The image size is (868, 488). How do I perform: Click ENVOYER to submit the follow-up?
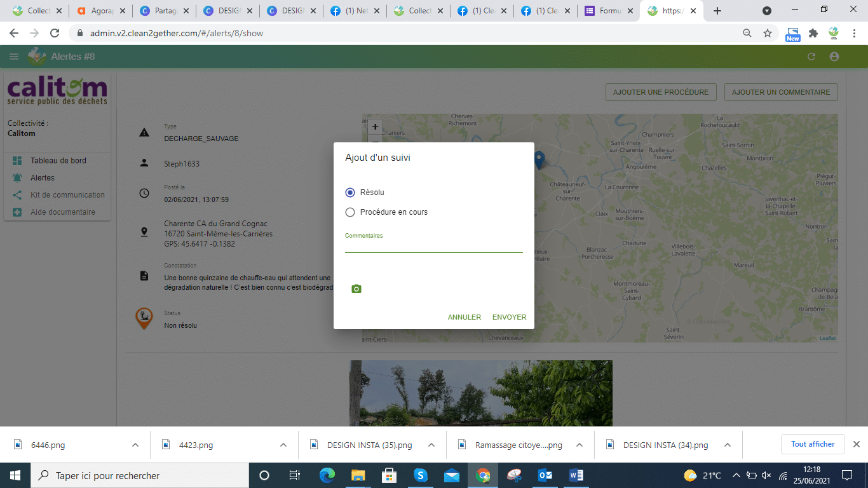[509, 317]
